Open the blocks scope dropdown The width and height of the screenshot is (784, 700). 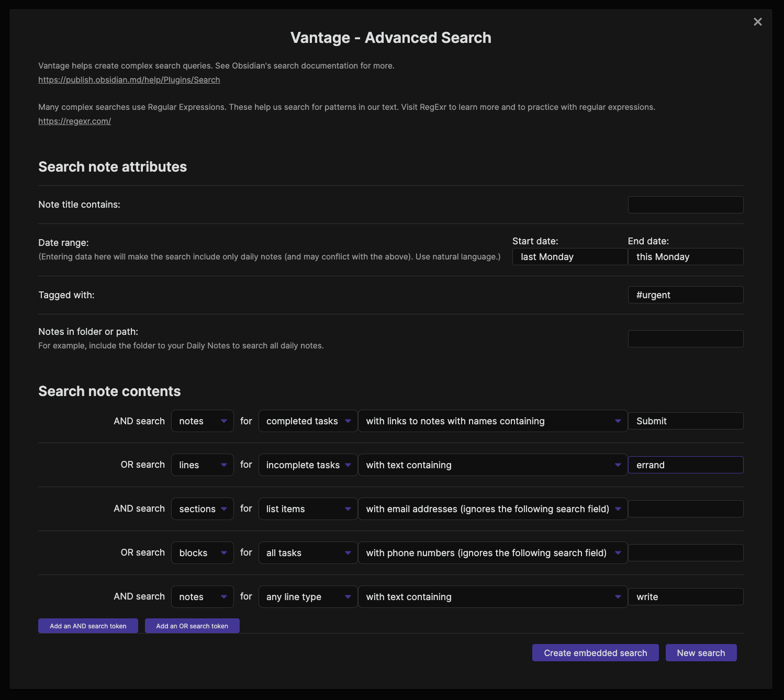(203, 552)
